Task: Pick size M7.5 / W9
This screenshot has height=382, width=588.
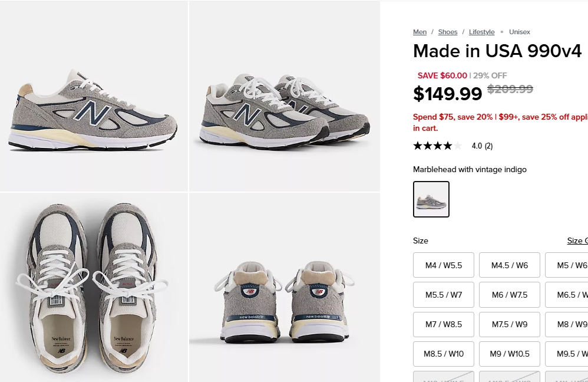Action: click(510, 324)
